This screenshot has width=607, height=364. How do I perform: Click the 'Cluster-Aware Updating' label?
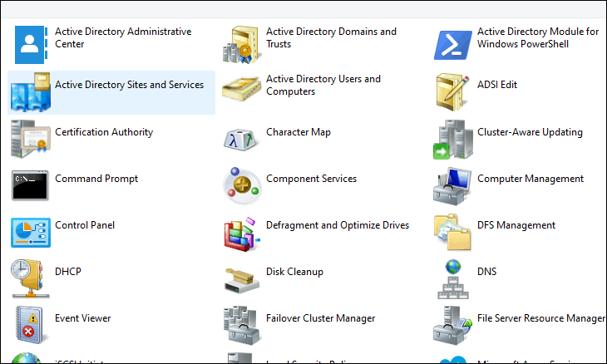click(530, 132)
